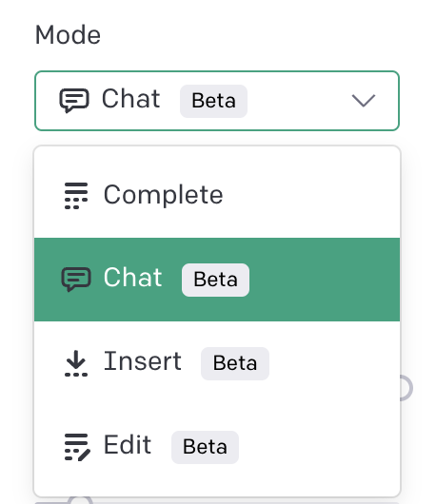Image resolution: width=436 pixels, height=504 pixels.
Task: Click the Beta badge beside Edit
Action: [x=205, y=447]
